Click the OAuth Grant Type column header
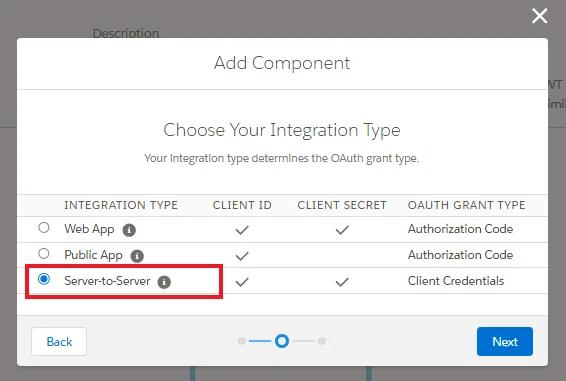 tap(466, 205)
